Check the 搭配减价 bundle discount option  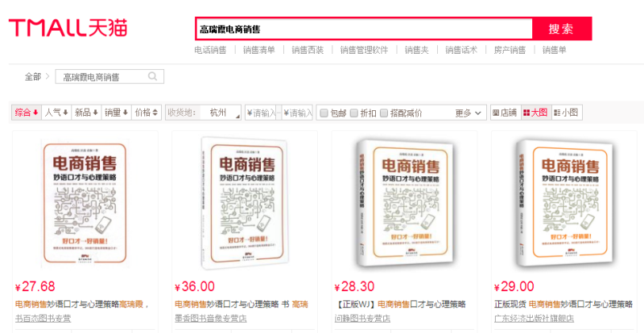tap(384, 113)
